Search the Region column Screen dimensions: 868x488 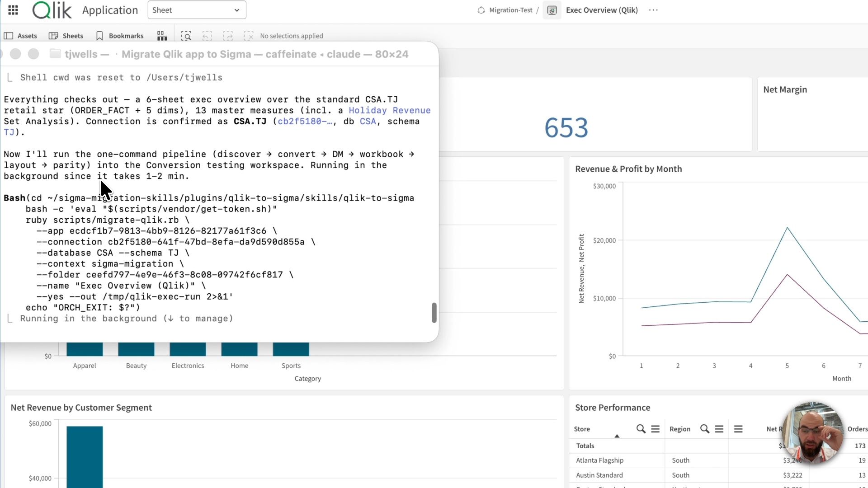click(704, 429)
